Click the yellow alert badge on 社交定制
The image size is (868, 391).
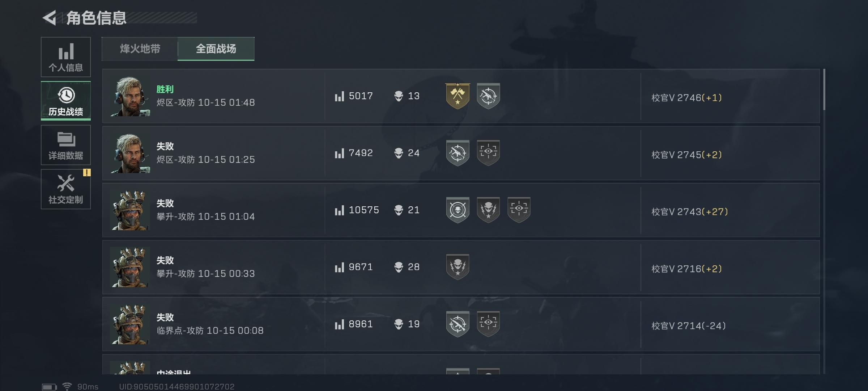coord(87,173)
